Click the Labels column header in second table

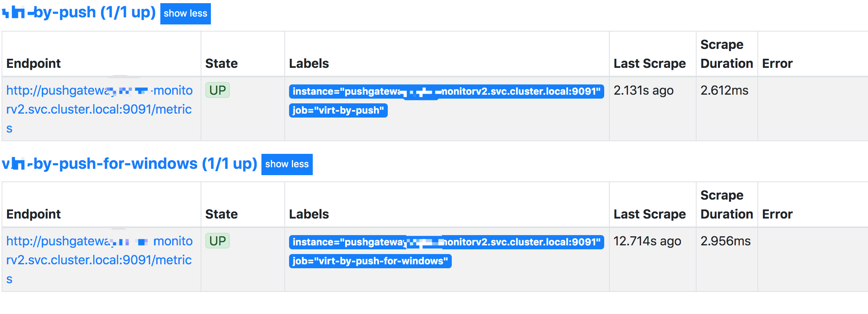pos(309,214)
